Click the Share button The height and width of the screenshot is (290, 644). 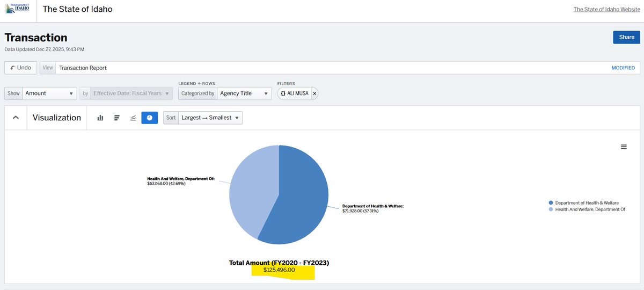coord(626,37)
